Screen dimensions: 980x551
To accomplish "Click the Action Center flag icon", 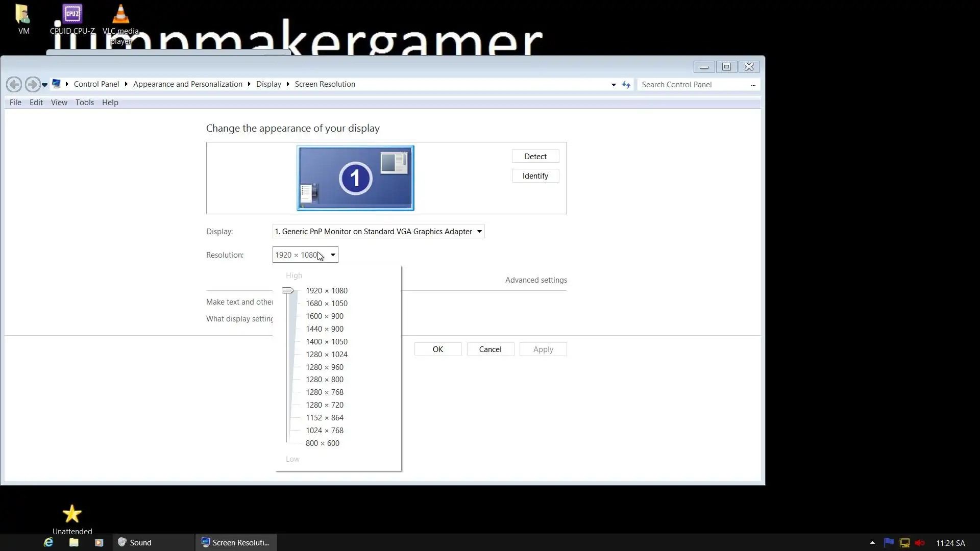I will tap(889, 543).
